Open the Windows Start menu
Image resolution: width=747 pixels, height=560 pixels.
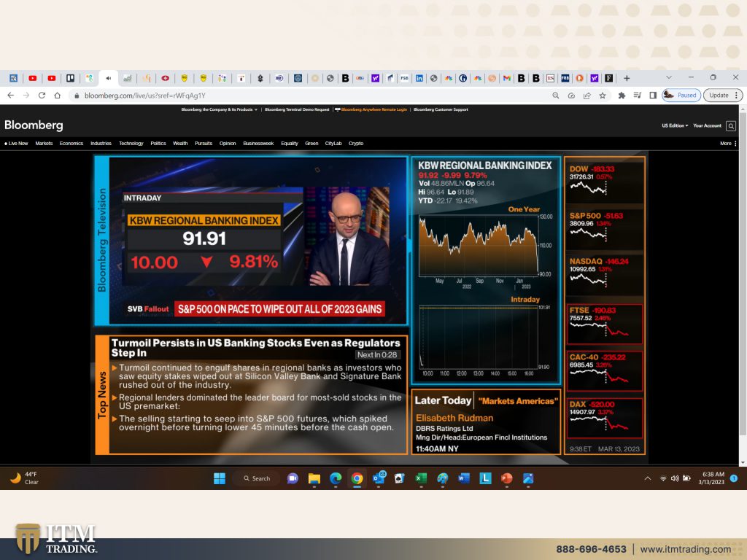[220, 478]
